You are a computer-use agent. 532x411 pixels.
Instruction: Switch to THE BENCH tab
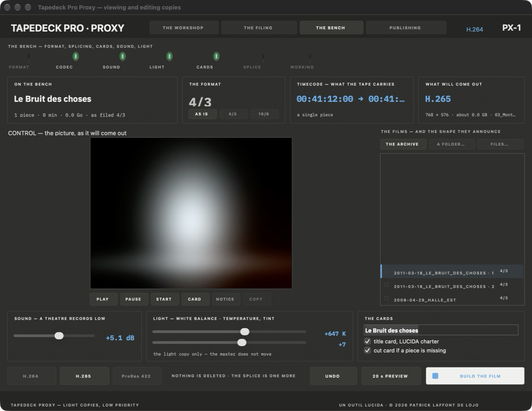(x=331, y=28)
